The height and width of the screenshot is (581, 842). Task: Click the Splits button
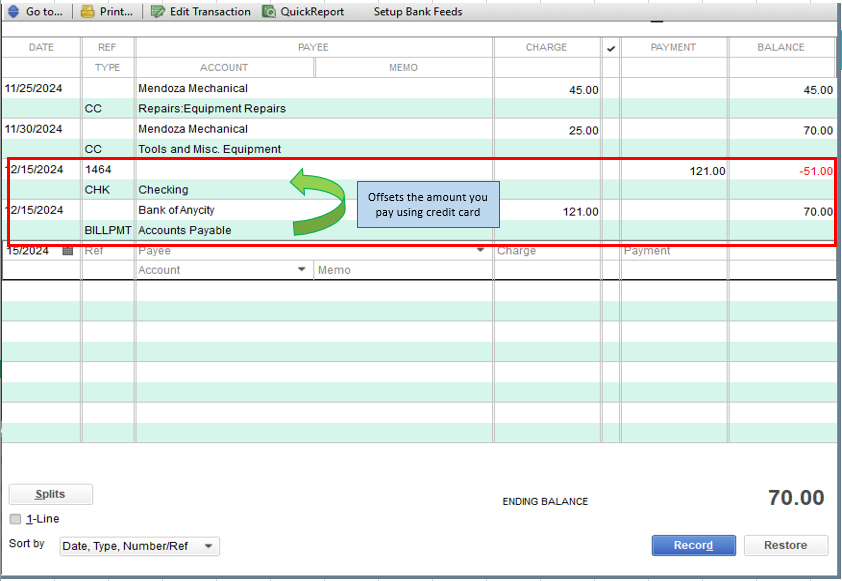click(x=50, y=494)
